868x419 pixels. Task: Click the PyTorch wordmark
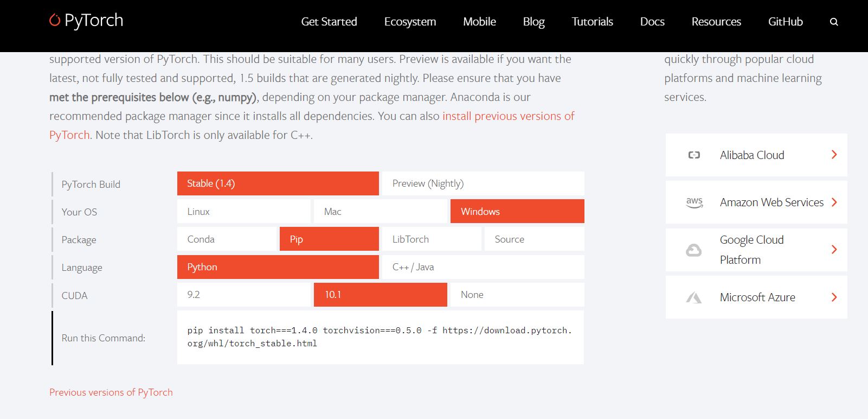click(x=94, y=21)
